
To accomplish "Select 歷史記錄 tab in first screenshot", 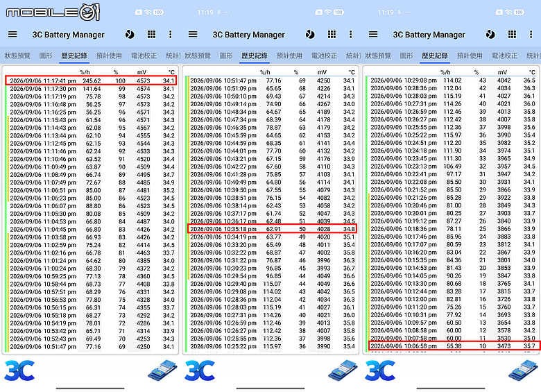I will pos(74,56).
